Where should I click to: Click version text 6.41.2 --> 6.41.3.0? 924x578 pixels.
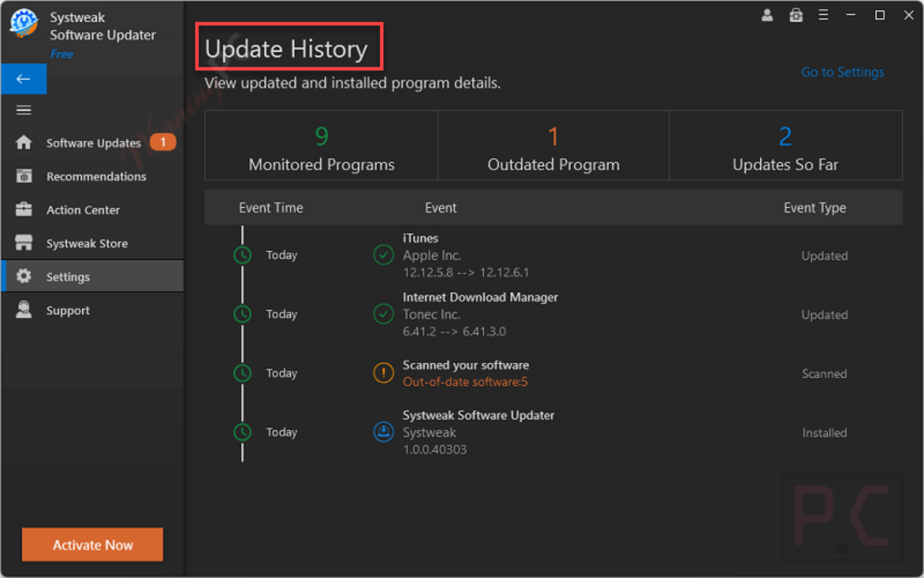[x=454, y=331]
